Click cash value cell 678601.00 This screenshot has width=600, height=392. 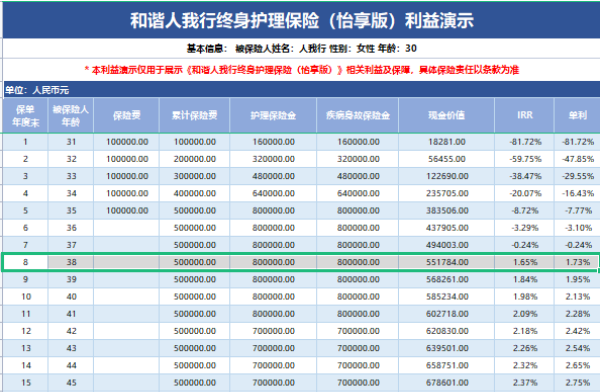tap(447, 383)
